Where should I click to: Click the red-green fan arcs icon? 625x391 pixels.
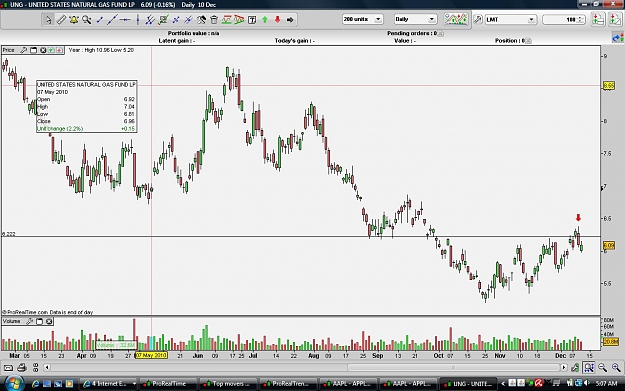point(239,20)
